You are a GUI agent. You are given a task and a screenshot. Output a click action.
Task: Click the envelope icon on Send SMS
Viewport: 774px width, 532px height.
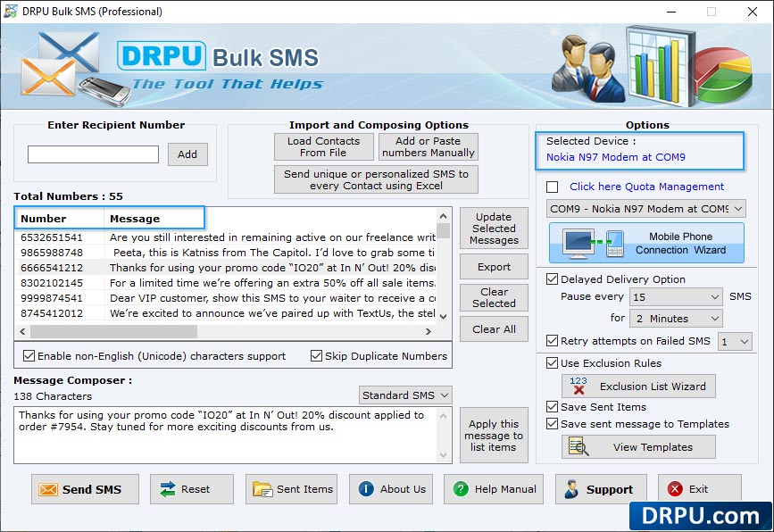tap(48, 489)
